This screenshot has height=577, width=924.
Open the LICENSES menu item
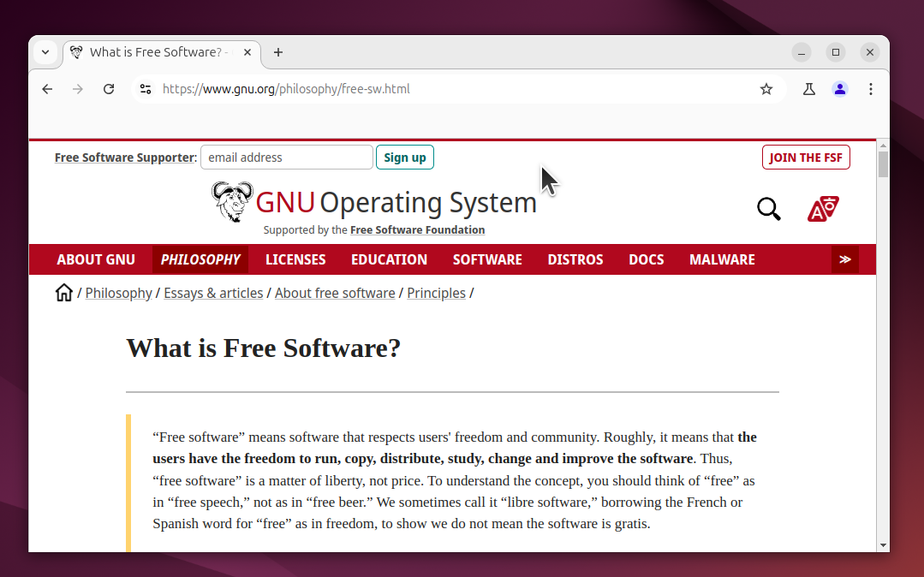point(295,259)
